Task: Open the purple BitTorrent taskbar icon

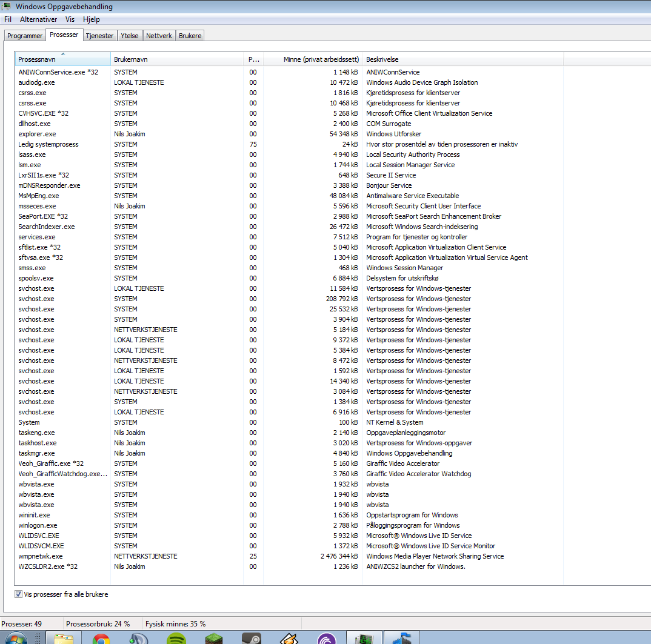Action: (326, 639)
